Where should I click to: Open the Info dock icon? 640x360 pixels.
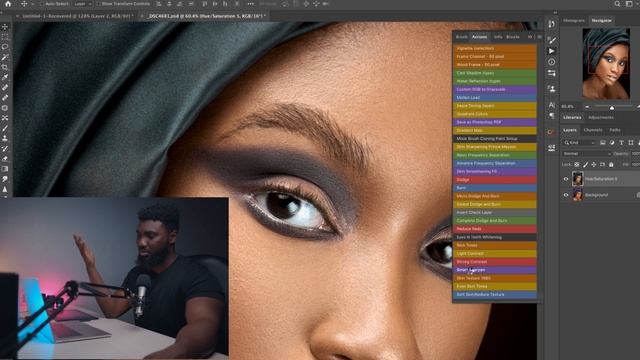pyautogui.click(x=551, y=62)
